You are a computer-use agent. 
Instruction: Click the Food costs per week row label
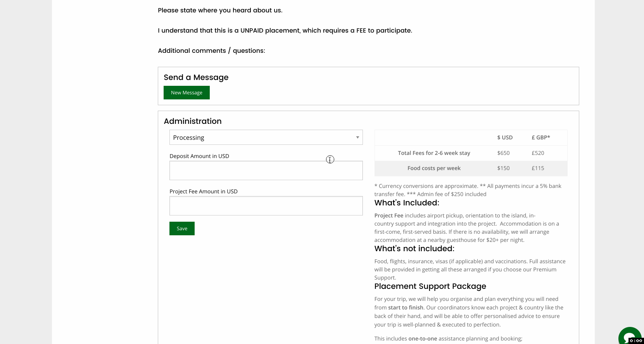click(x=434, y=168)
